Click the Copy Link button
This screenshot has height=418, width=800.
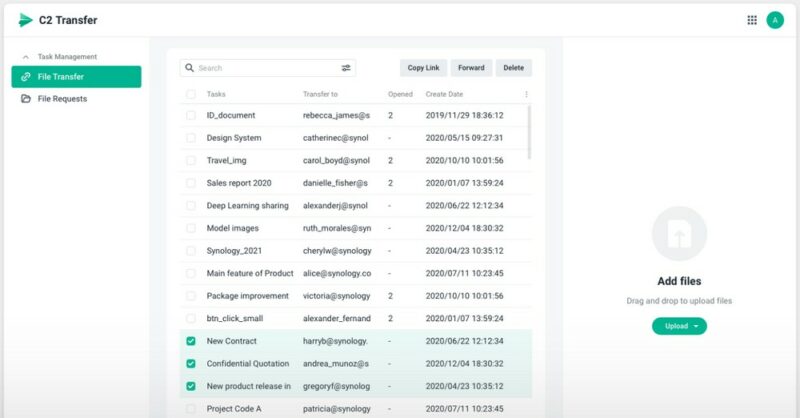pyautogui.click(x=423, y=68)
